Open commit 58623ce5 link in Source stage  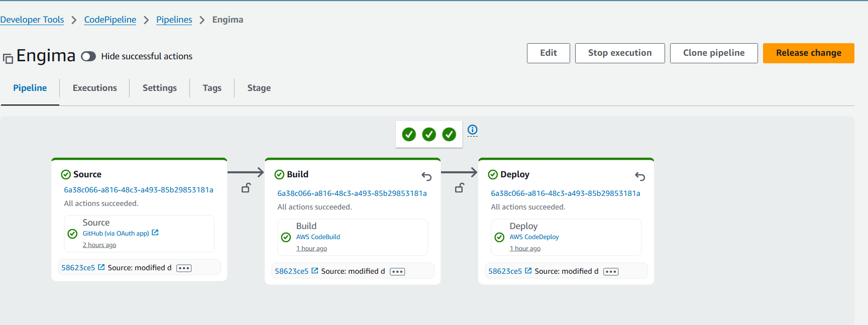[78, 268]
